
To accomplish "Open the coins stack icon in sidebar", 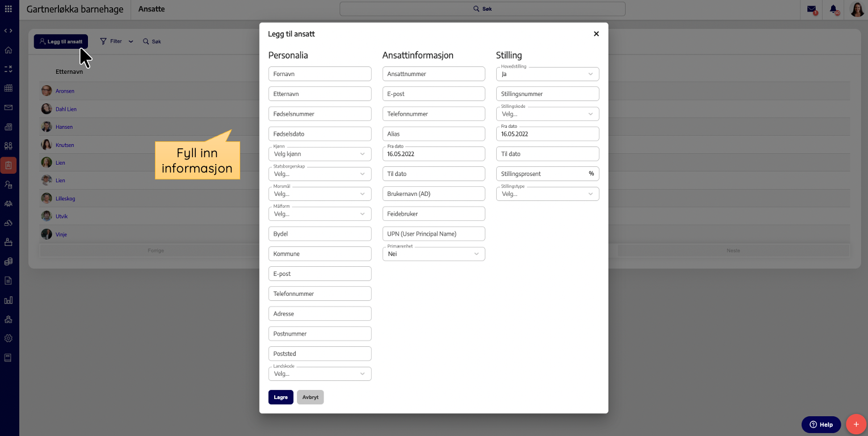I will tap(9, 261).
